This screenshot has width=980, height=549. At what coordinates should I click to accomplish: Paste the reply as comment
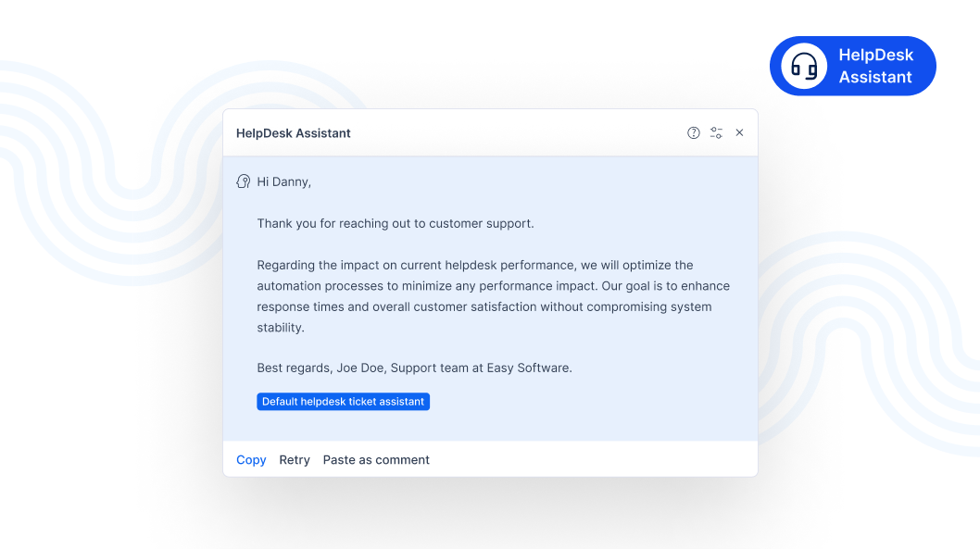click(x=376, y=460)
